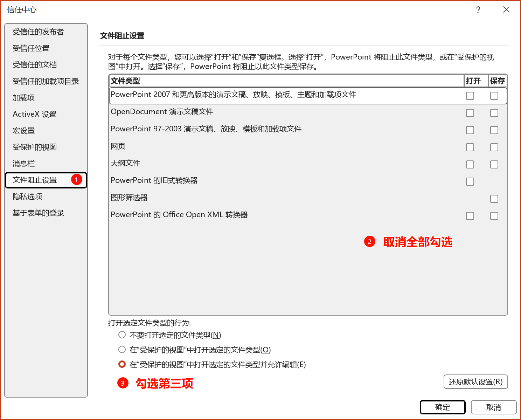
Task: Click 还原默认设置 button
Action: (x=475, y=381)
